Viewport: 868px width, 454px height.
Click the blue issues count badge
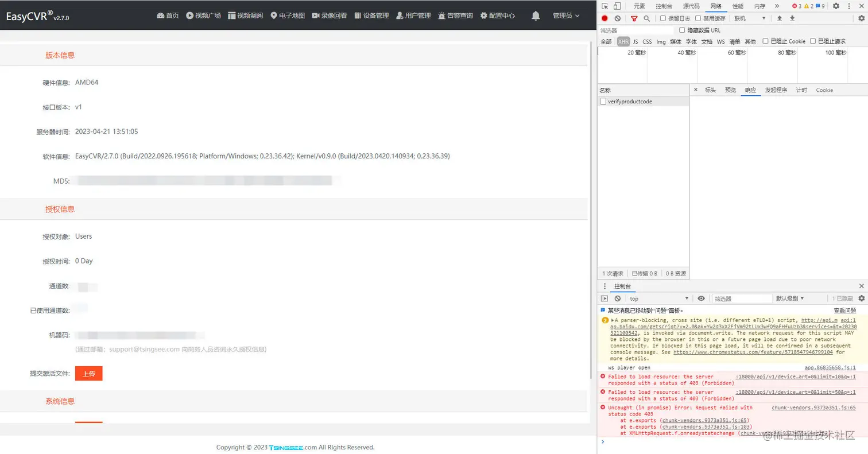820,6
